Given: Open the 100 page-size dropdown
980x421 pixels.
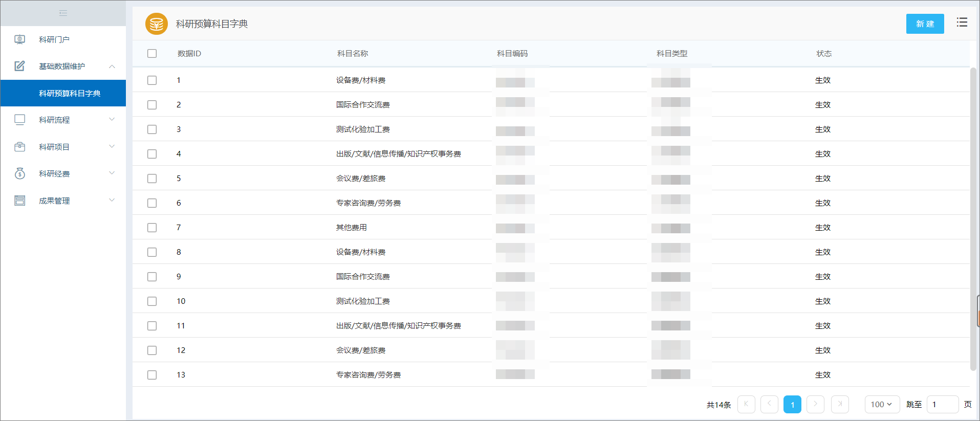Looking at the screenshot, I should pyautogui.click(x=881, y=404).
